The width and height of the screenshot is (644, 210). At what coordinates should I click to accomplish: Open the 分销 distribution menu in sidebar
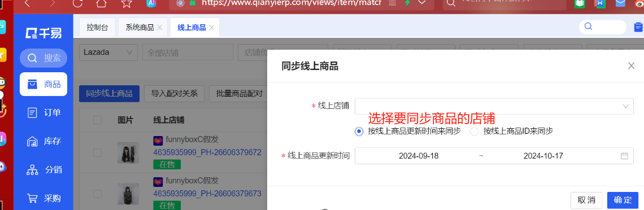pos(43,170)
